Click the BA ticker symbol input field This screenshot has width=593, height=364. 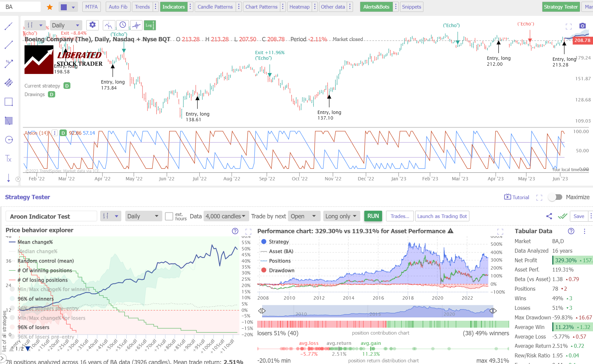click(x=20, y=6)
